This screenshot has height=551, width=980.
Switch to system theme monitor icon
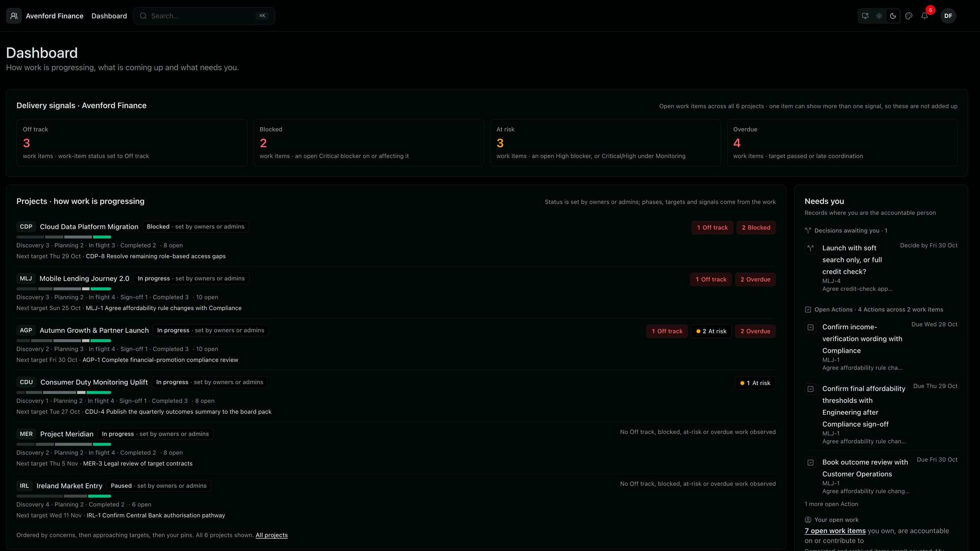click(x=865, y=16)
